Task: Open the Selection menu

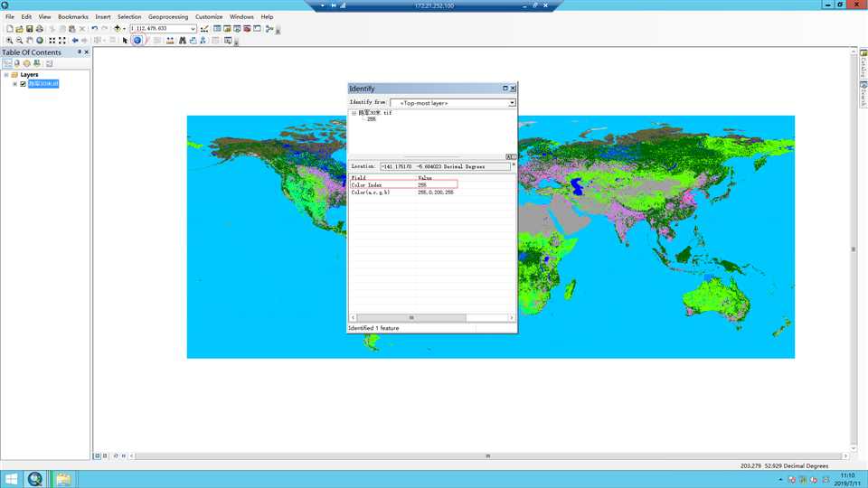Action: [x=129, y=16]
